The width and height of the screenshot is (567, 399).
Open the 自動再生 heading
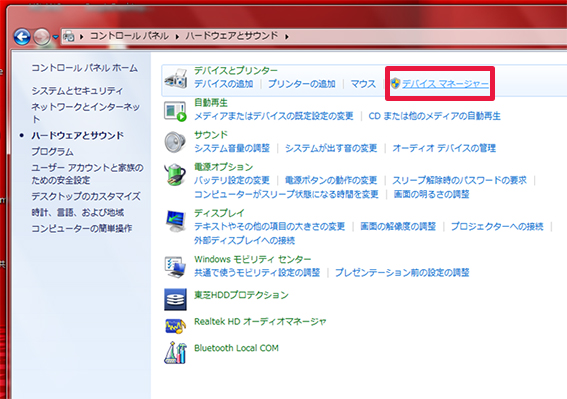click(211, 103)
